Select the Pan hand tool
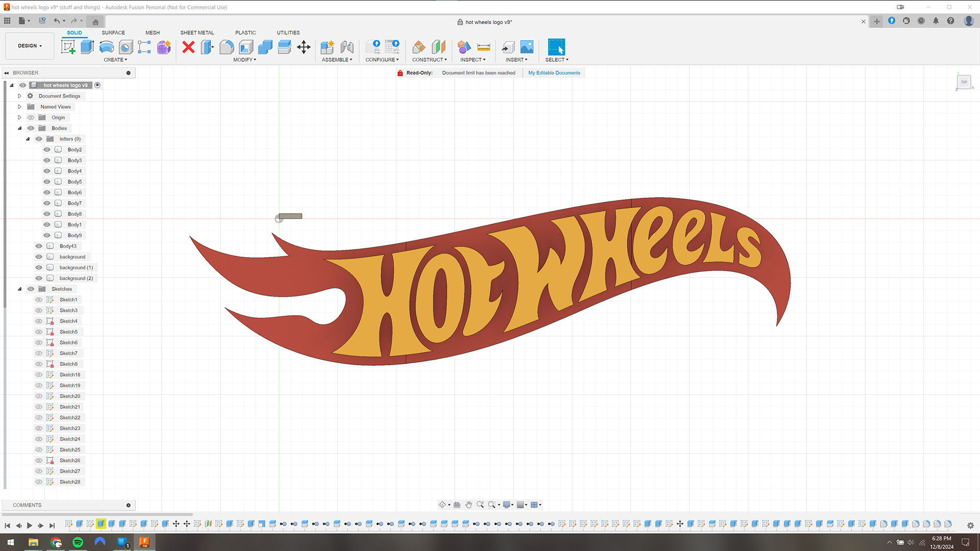The image size is (980, 551). [x=469, y=505]
